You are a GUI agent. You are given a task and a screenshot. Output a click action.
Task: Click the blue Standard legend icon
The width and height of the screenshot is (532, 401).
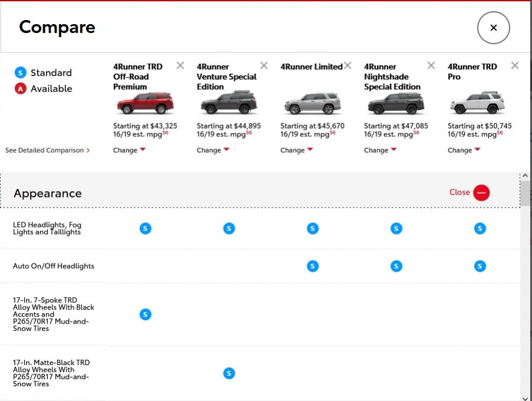[21, 73]
